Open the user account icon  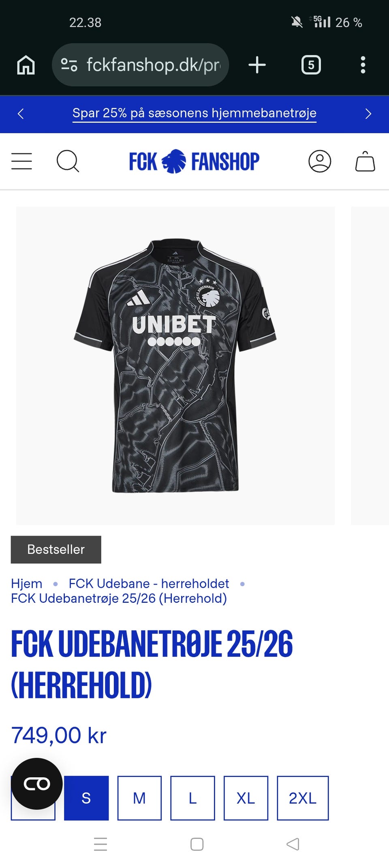pos(320,161)
